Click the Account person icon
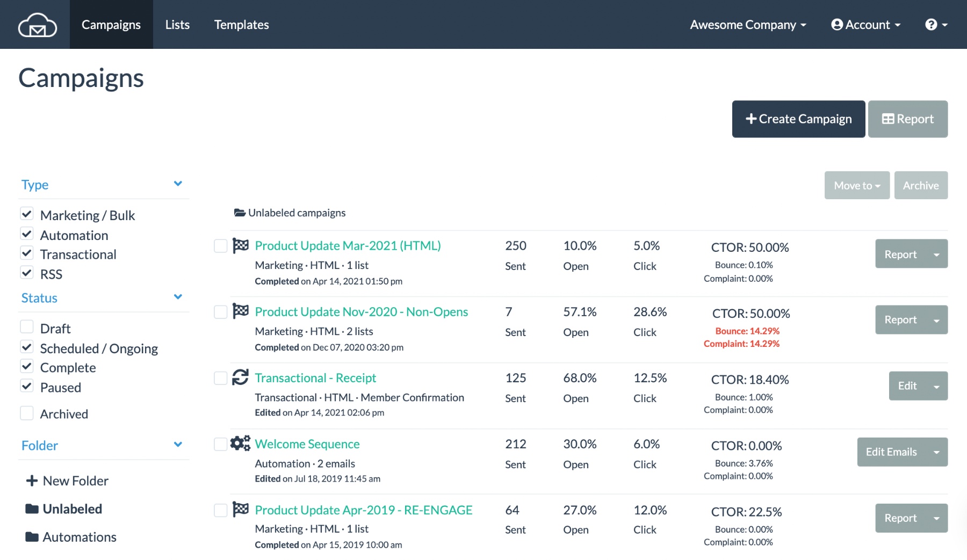Image resolution: width=967 pixels, height=560 pixels. (836, 24)
